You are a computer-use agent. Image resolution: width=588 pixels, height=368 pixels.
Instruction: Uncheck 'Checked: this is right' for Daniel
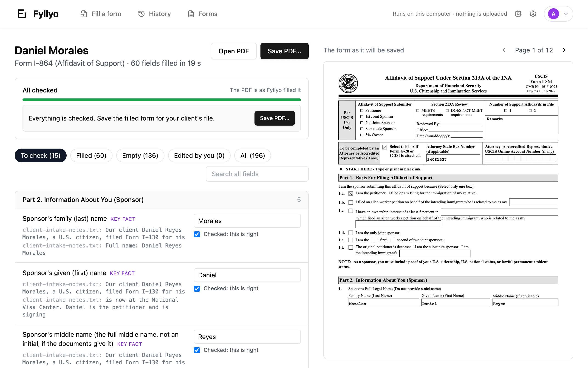pyautogui.click(x=197, y=288)
